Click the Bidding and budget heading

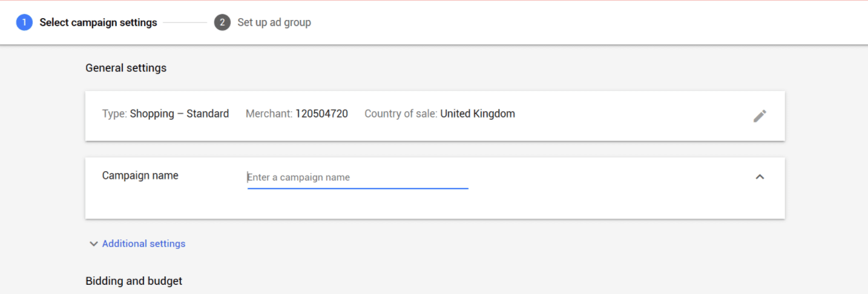pos(134,281)
